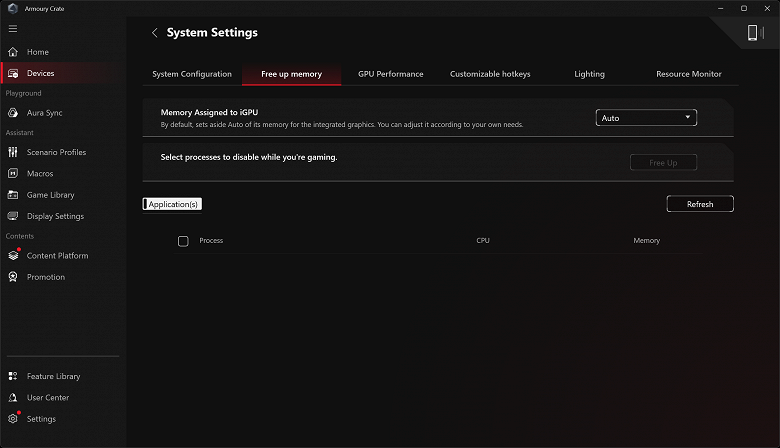780x448 pixels.
Task: Go back using the System Settings chevron
Action: 155,33
